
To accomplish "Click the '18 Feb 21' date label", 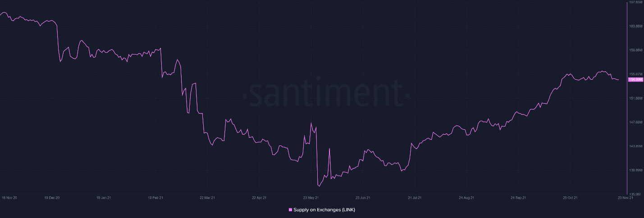I will click(x=155, y=198).
